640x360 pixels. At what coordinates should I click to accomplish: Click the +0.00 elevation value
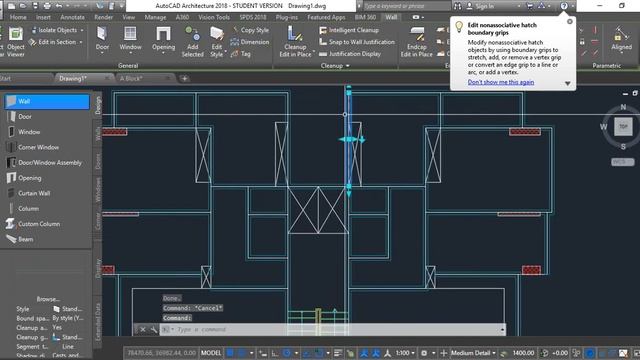click(x=560, y=353)
